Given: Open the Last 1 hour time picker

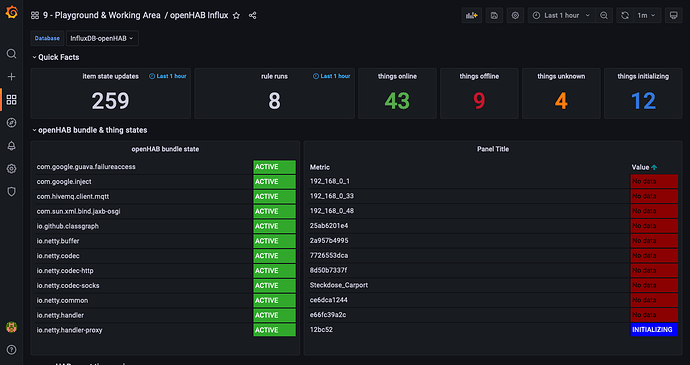Looking at the screenshot, I should 562,15.
